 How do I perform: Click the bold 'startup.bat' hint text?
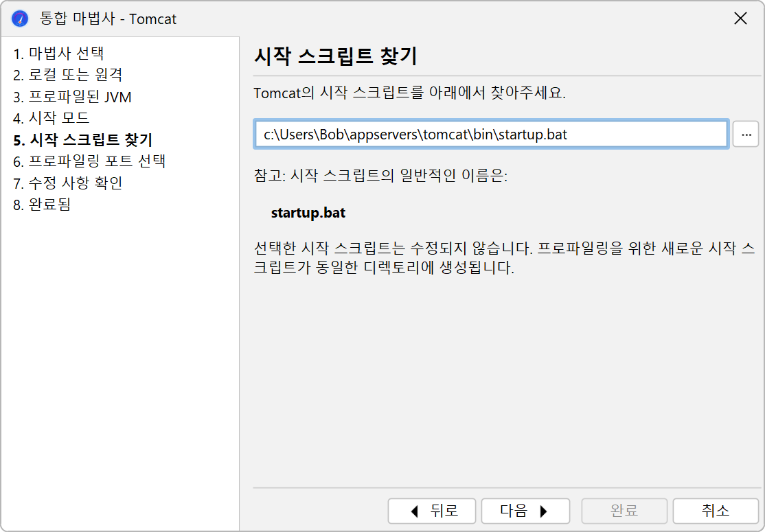point(308,213)
